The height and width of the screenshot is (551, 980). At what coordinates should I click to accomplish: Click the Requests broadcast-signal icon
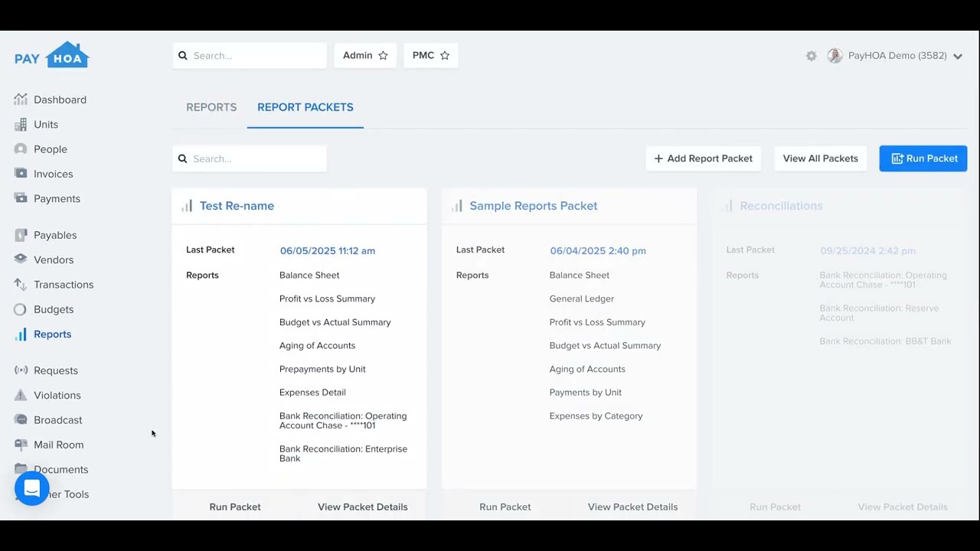point(21,370)
